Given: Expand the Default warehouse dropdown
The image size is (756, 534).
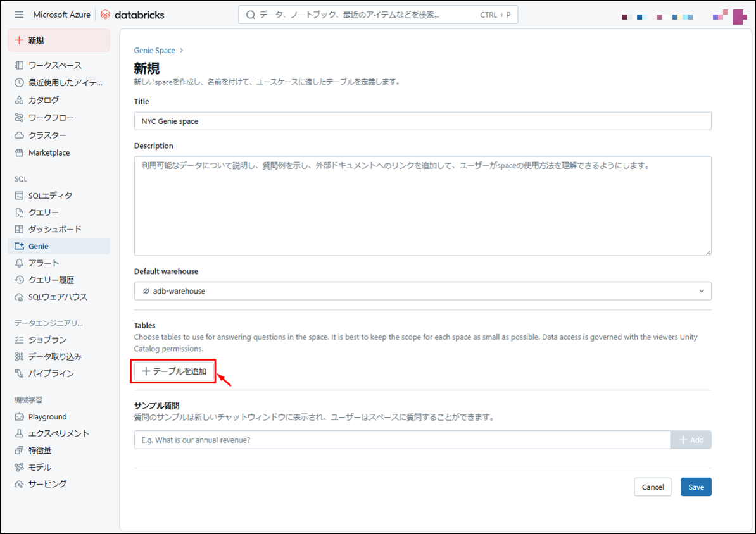Looking at the screenshot, I should [x=422, y=291].
